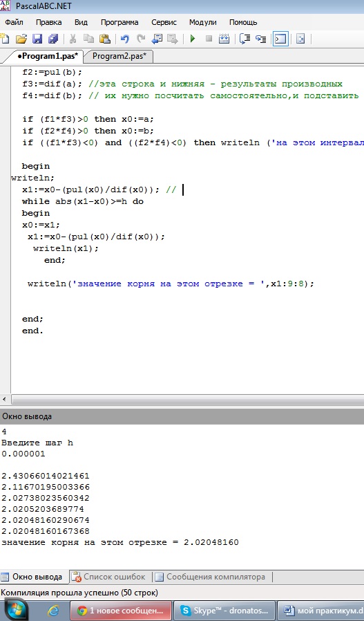Open the Программа menu
The image size is (364, 621).
[x=119, y=22]
